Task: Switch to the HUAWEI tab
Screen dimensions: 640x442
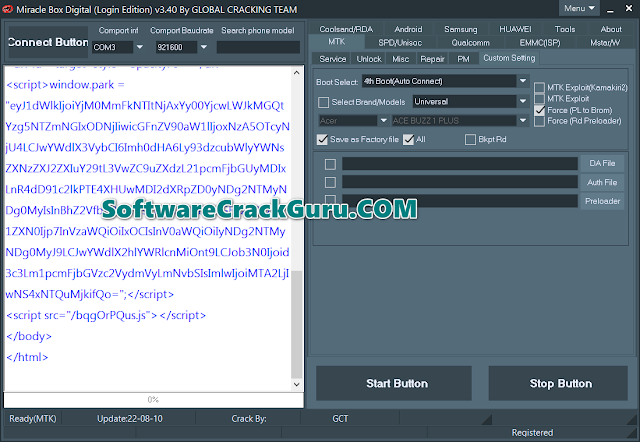Action: point(515,29)
